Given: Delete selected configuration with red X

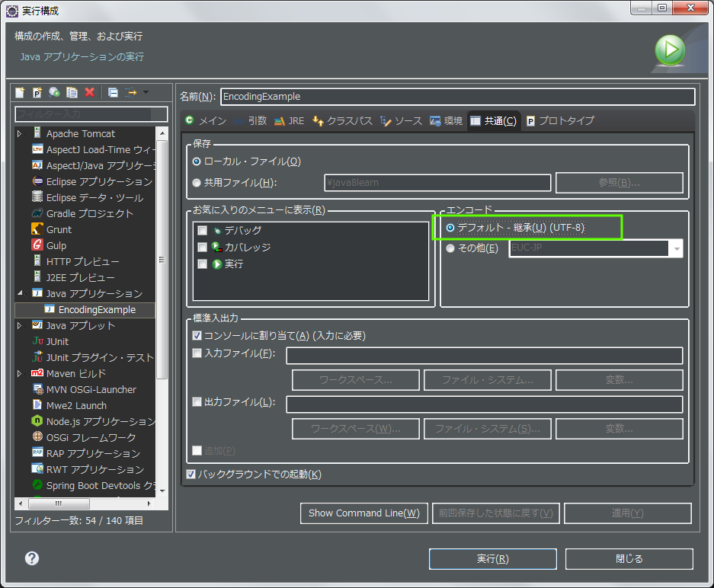Looking at the screenshot, I should tap(89, 92).
